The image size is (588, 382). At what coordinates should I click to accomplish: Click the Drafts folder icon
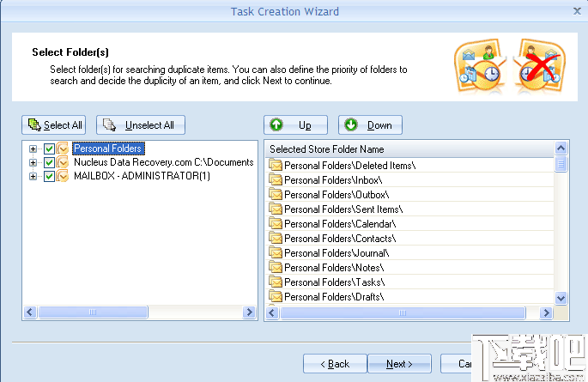(x=276, y=296)
